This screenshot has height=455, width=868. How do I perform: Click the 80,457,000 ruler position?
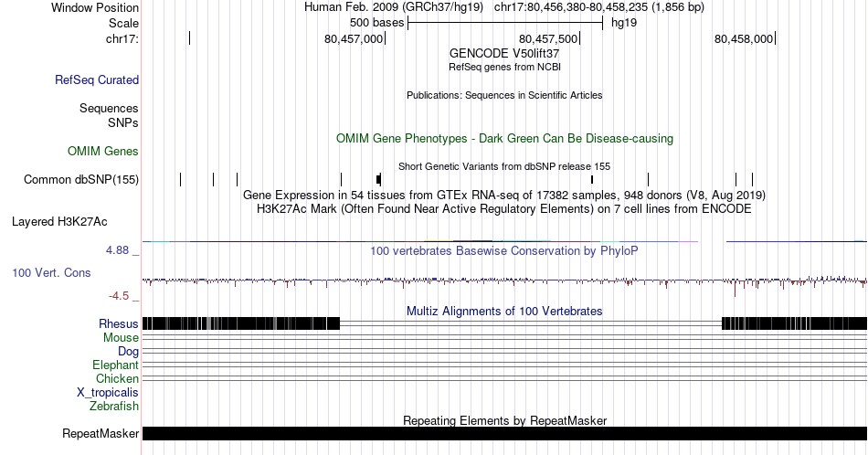click(354, 38)
